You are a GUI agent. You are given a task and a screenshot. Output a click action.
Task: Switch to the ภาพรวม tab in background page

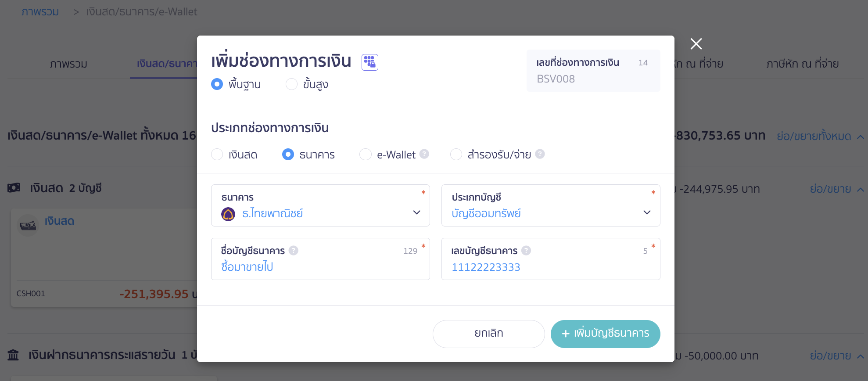click(x=68, y=64)
